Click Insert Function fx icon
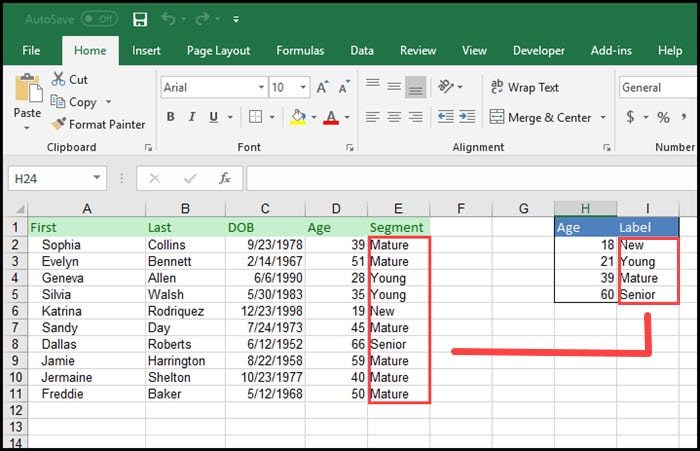This screenshot has height=451, width=700. pos(225,178)
